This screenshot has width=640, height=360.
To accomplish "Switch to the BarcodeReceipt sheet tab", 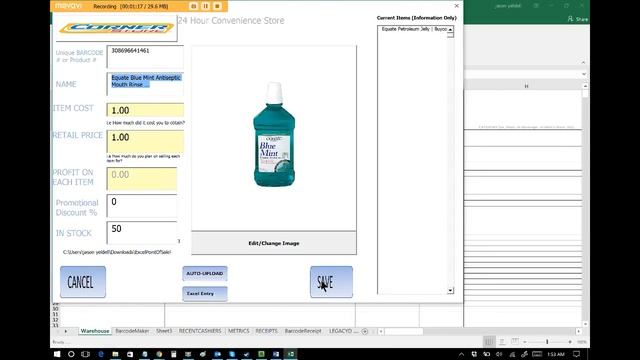I will point(303,331).
